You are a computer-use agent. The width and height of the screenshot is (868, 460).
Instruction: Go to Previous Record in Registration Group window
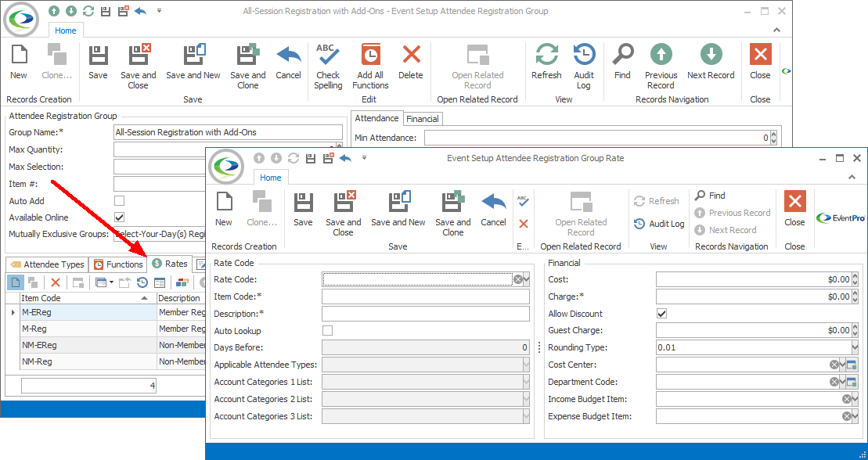(x=661, y=67)
